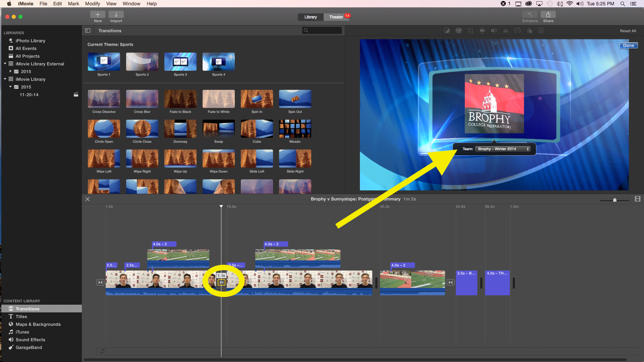The image size is (644, 362).
Task: Switch to the Library tab
Action: pos(311,17)
